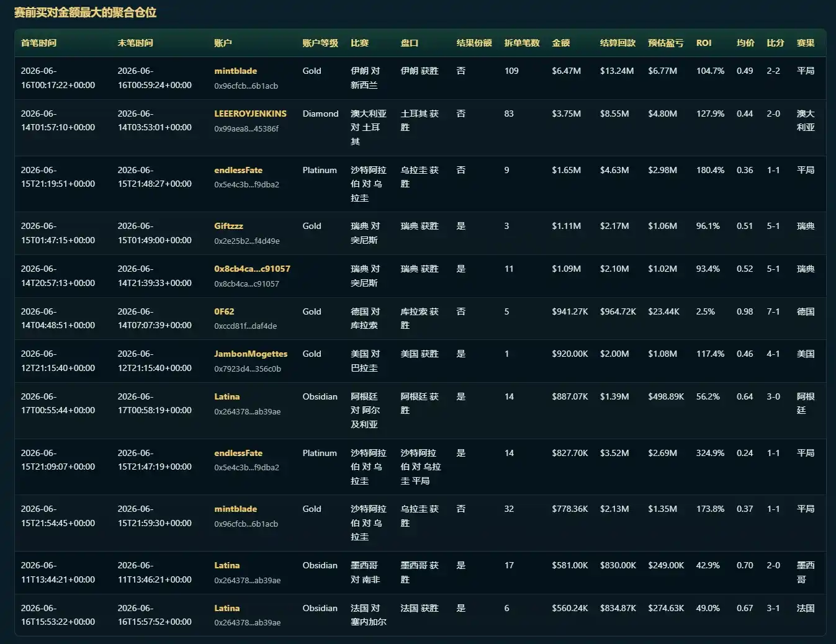Click the 比分 column header
836x644 pixels.
pos(775,43)
